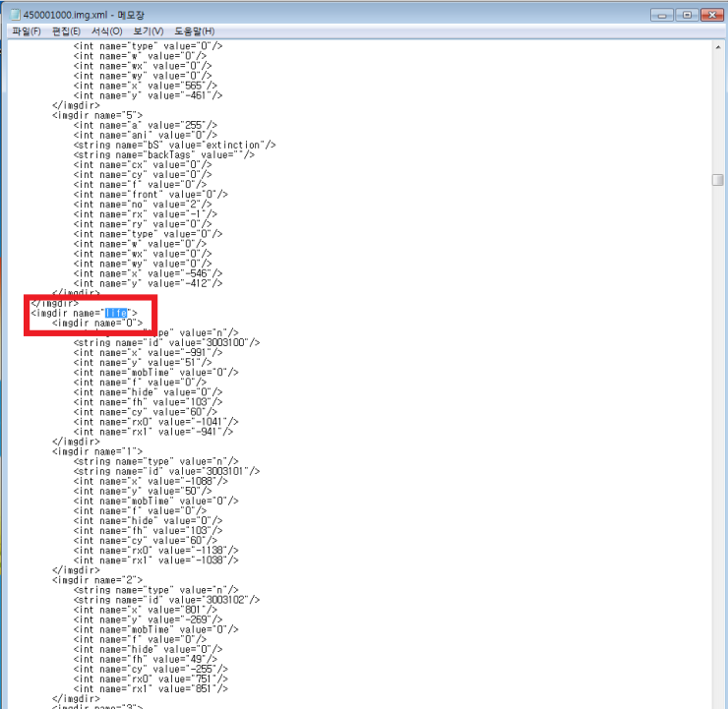This screenshot has height=709, width=728.
Task: Click the rx0 value="751" line
Action: click(151, 679)
